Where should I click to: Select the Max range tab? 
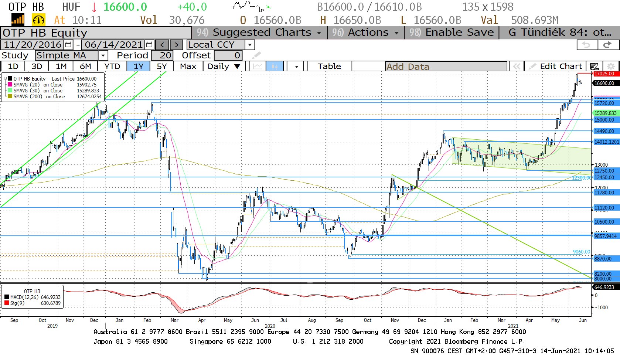point(188,67)
